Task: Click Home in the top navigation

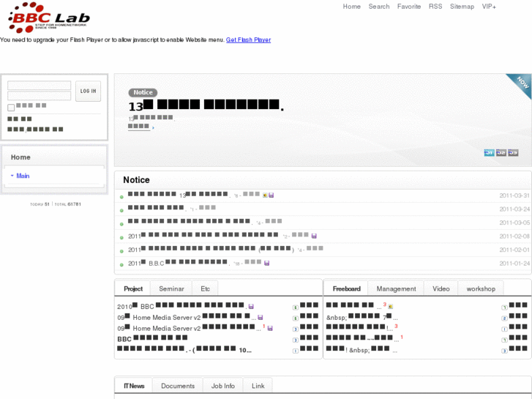Action: coord(351,7)
